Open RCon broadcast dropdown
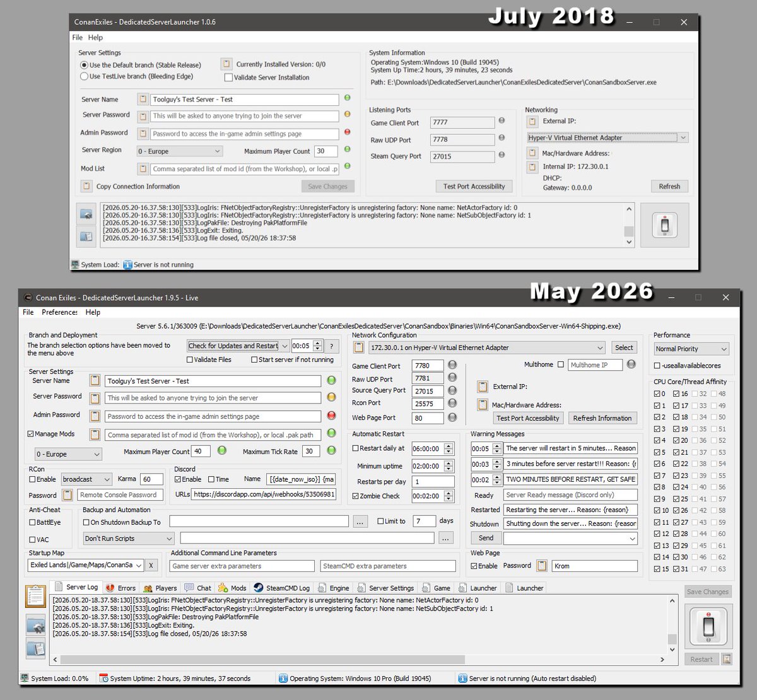 (87, 479)
